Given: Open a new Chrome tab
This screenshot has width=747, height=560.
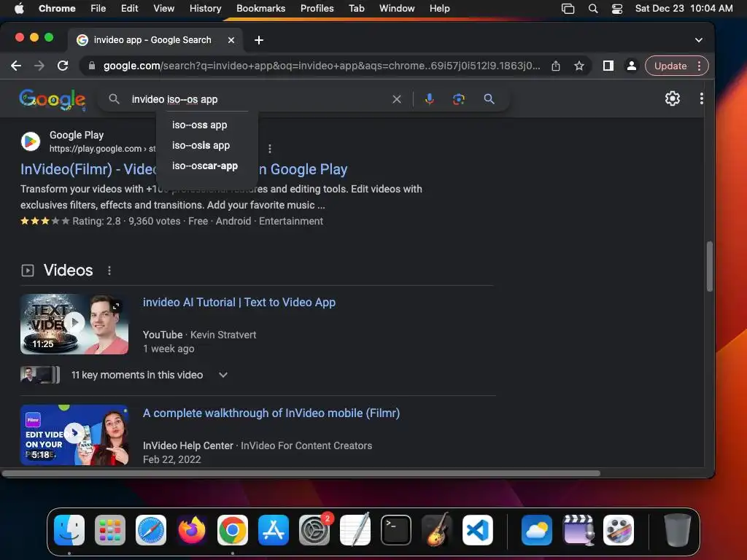Looking at the screenshot, I should (259, 40).
